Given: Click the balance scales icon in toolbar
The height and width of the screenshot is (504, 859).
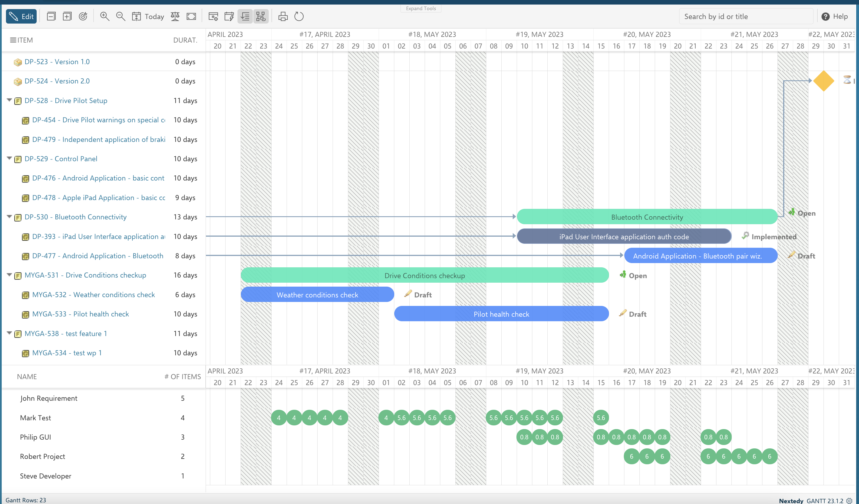Looking at the screenshot, I should (175, 16).
